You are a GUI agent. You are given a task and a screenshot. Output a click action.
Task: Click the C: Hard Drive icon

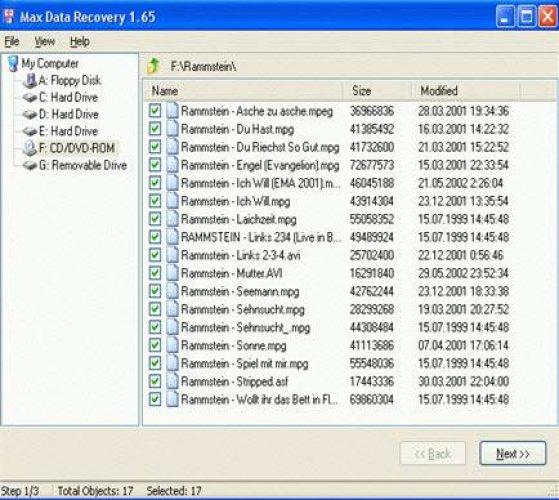[30, 97]
